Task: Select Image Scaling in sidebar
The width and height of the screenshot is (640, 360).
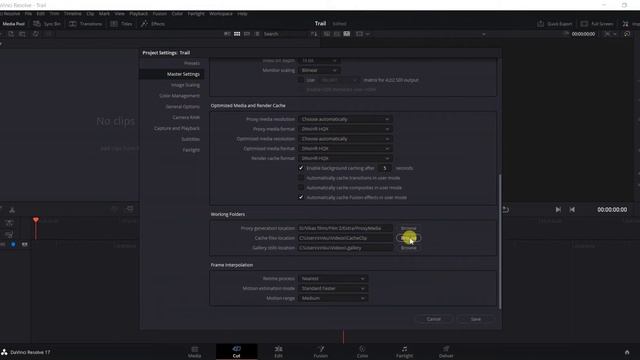Action: coord(185,85)
